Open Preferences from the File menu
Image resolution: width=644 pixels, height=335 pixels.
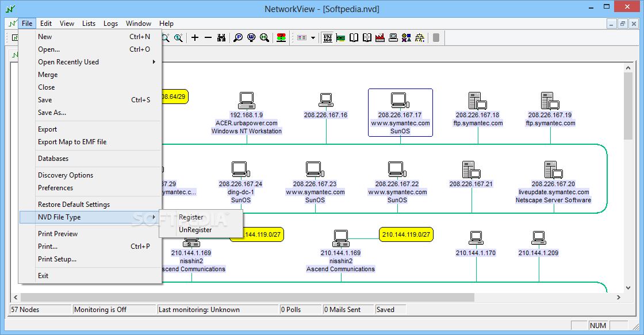point(90,188)
